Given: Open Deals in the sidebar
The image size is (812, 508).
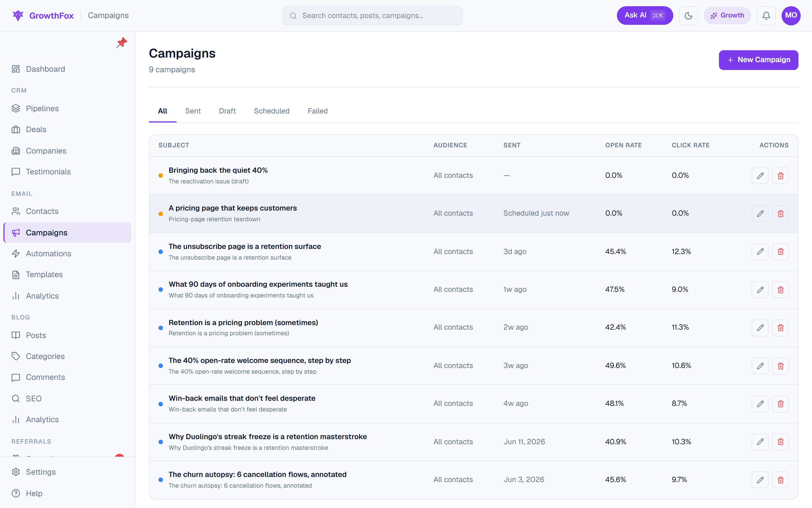Looking at the screenshot, I should 67,129.
